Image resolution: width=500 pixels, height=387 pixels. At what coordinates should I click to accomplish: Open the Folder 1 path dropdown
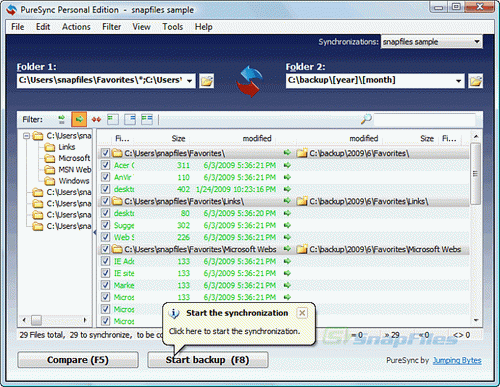190,81
